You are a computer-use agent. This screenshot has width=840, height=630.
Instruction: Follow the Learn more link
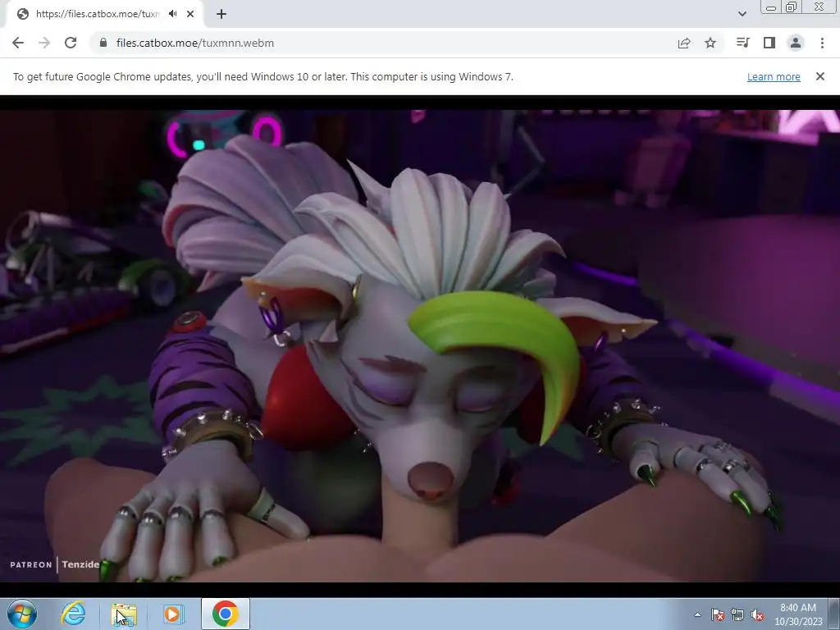[774, 76]
